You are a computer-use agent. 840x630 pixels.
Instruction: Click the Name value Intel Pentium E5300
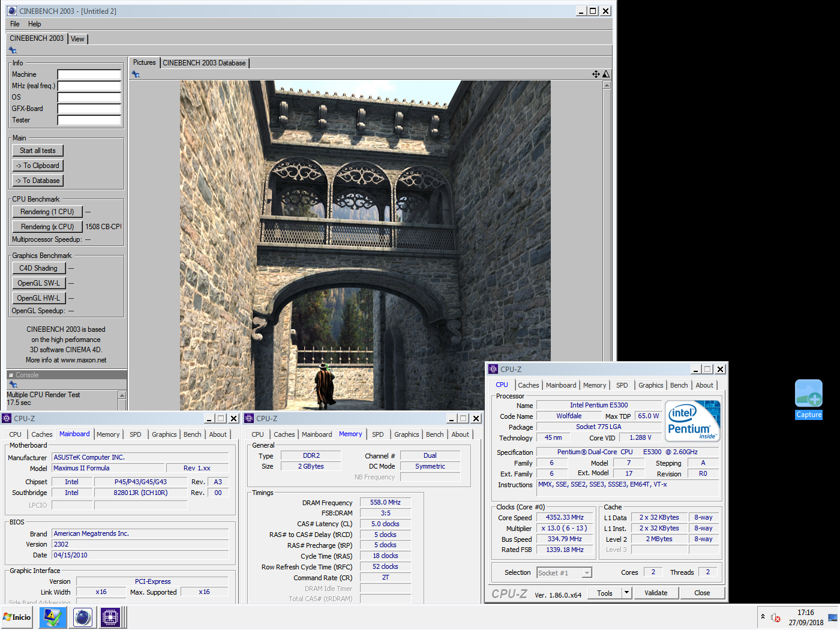(599, 406)
